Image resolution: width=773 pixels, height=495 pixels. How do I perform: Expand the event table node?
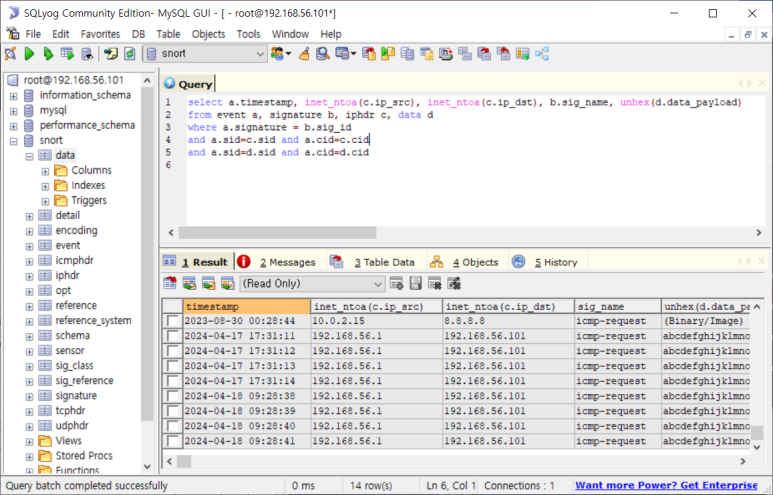point(30,246)
